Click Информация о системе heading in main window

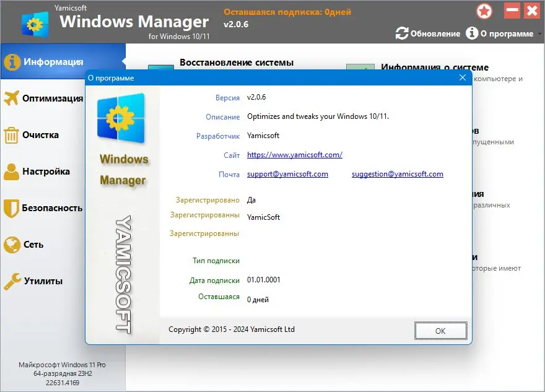point(435,67)
